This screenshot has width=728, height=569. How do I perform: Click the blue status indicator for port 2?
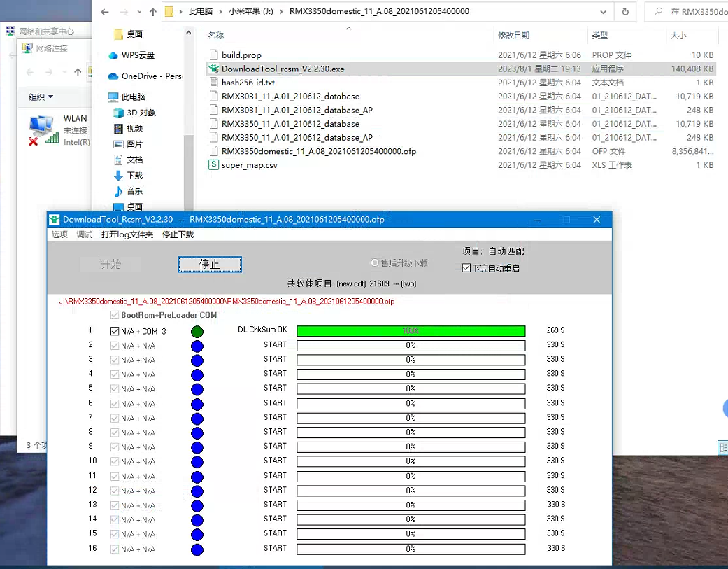point(197,346)
